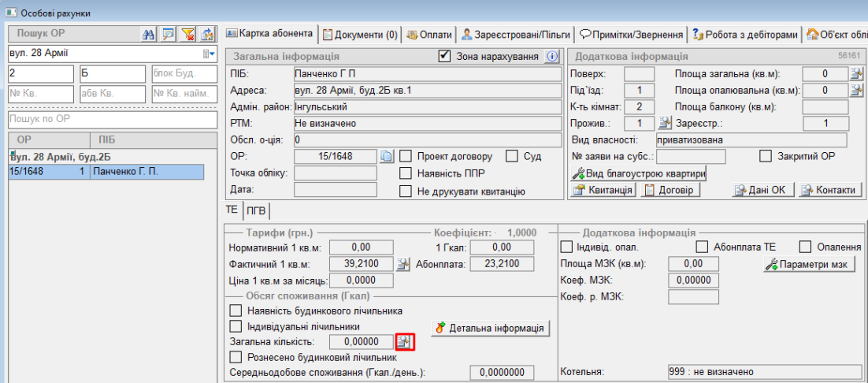Click edit icon next to Площа опалювальна field
This screenshot has width=868, height=383.
click(857, 91)
